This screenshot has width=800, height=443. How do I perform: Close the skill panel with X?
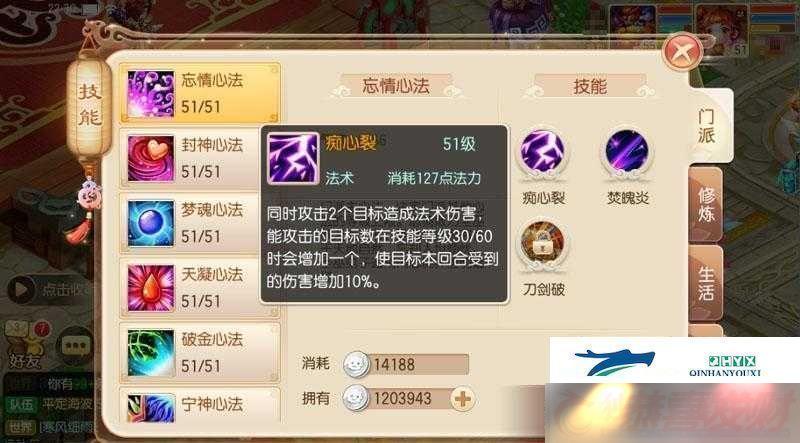click(x=682, y=52)
